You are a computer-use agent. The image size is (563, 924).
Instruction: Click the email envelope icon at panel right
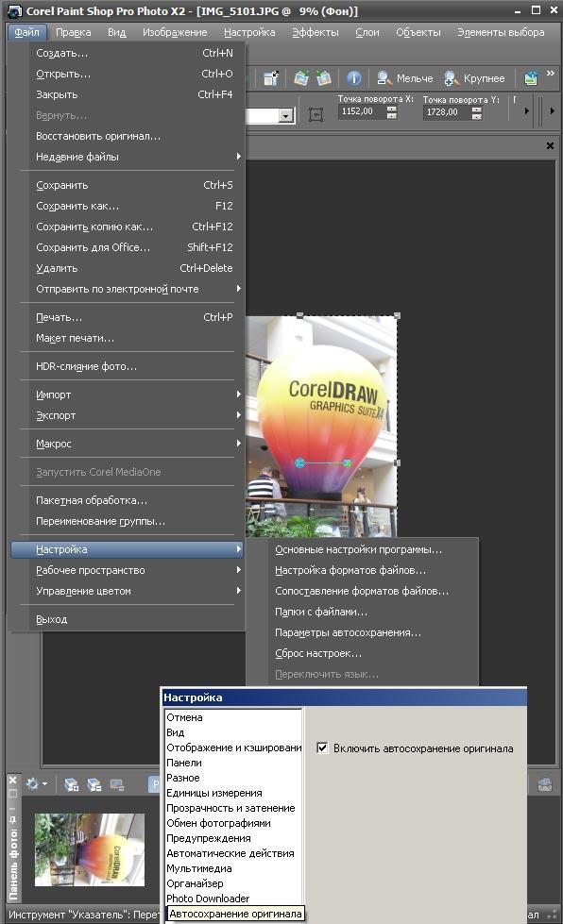click(545, 784)
